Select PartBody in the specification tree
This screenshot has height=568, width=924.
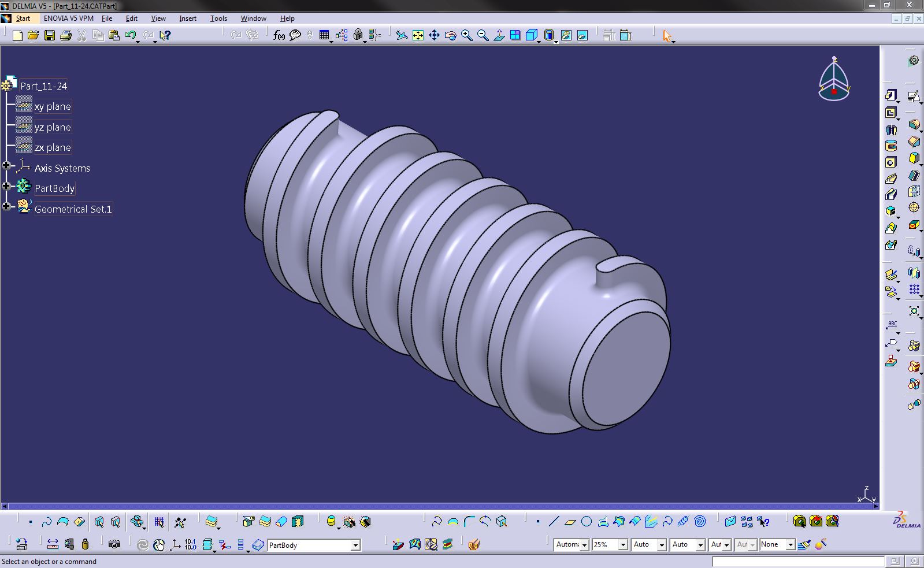(54, 188)
